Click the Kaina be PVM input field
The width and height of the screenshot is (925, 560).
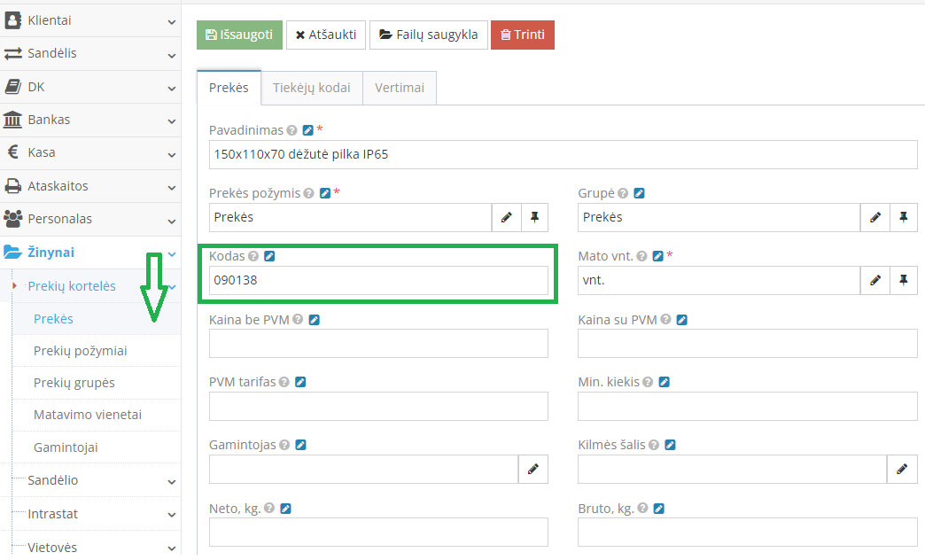click(x=378, y=343)
